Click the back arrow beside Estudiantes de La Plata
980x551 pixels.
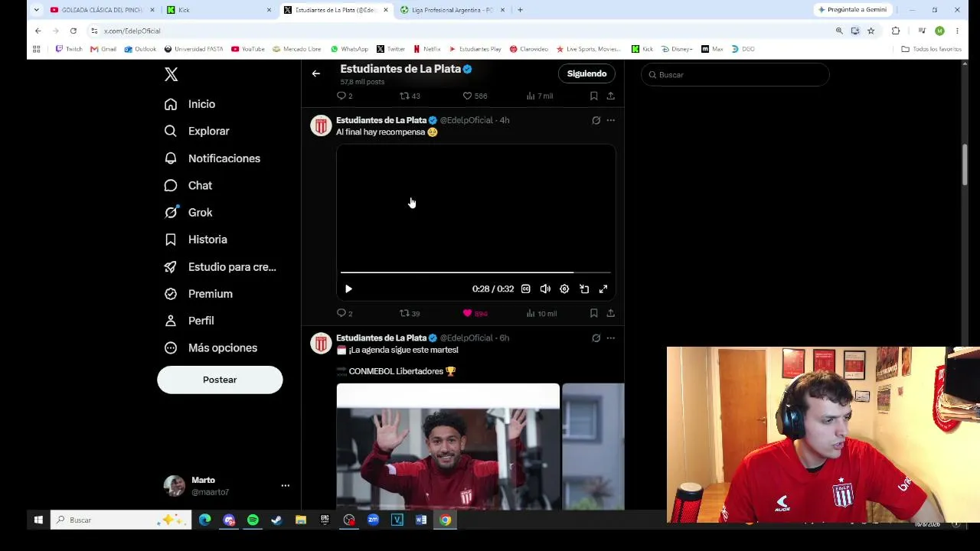point(316,73)
